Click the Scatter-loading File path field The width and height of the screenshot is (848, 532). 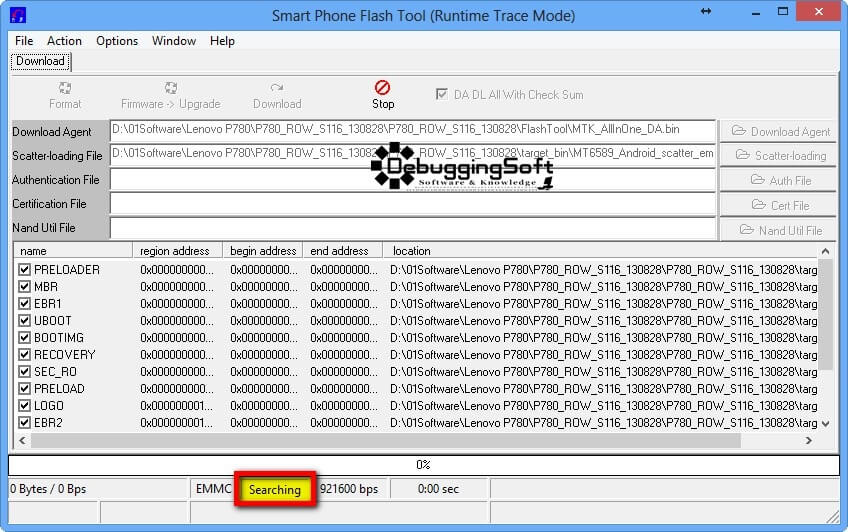click(413, 155)
